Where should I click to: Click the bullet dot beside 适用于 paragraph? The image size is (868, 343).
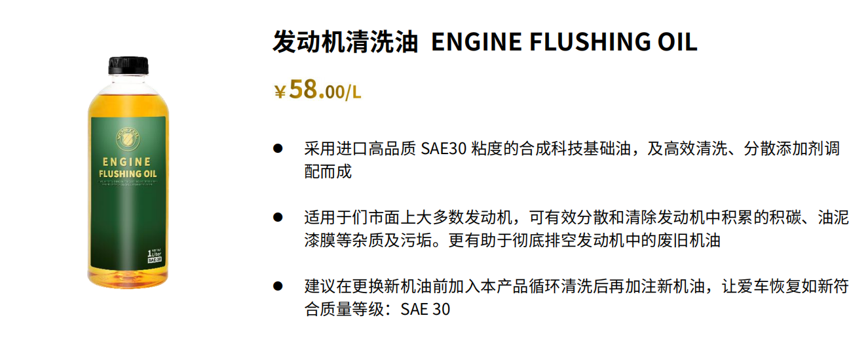pyautogui.click(x=278, y=216)
